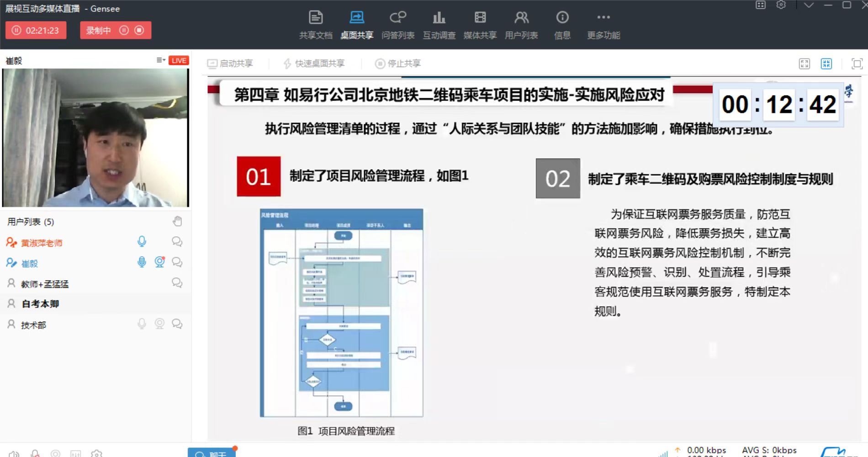
Task: Open the bottom-left settings gear
Action: (x=96, y=453)
